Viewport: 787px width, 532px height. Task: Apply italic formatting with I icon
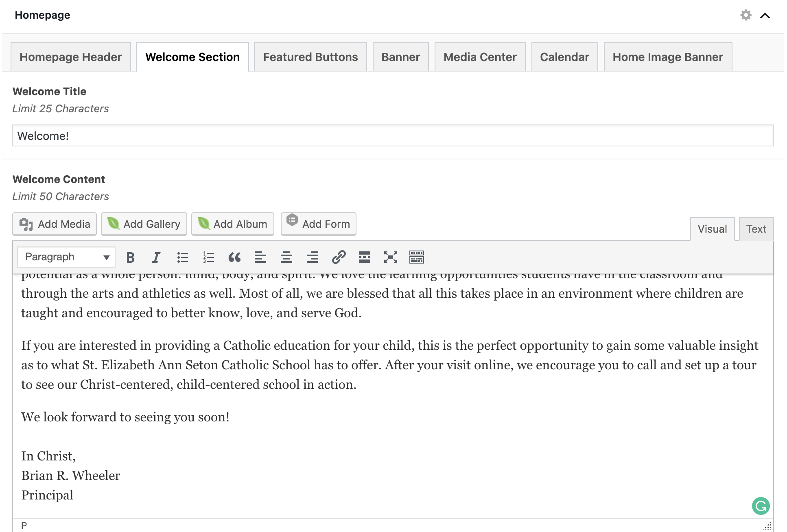(x=156, y=257)
